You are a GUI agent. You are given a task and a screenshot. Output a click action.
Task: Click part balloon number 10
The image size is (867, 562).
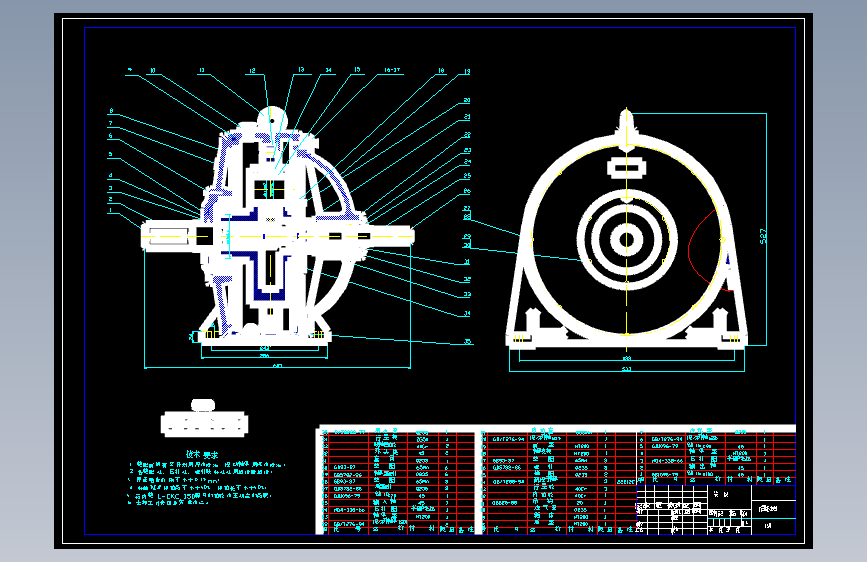153,71
